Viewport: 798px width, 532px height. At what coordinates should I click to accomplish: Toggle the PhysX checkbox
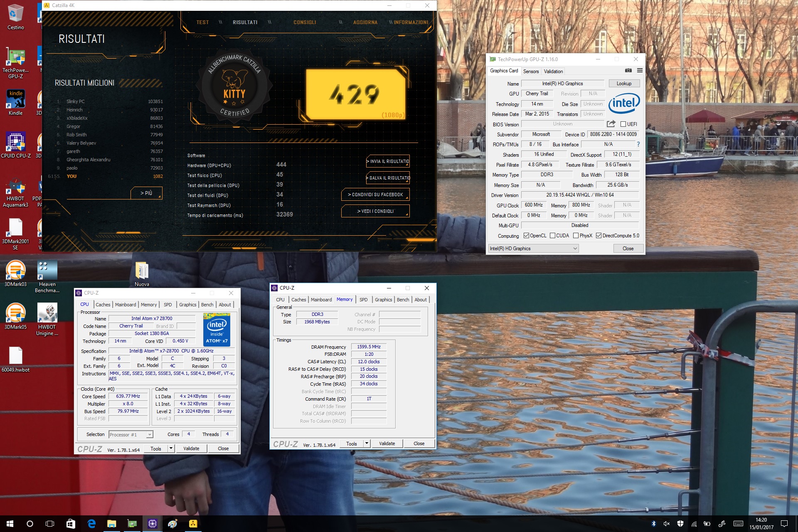point(576,236)
